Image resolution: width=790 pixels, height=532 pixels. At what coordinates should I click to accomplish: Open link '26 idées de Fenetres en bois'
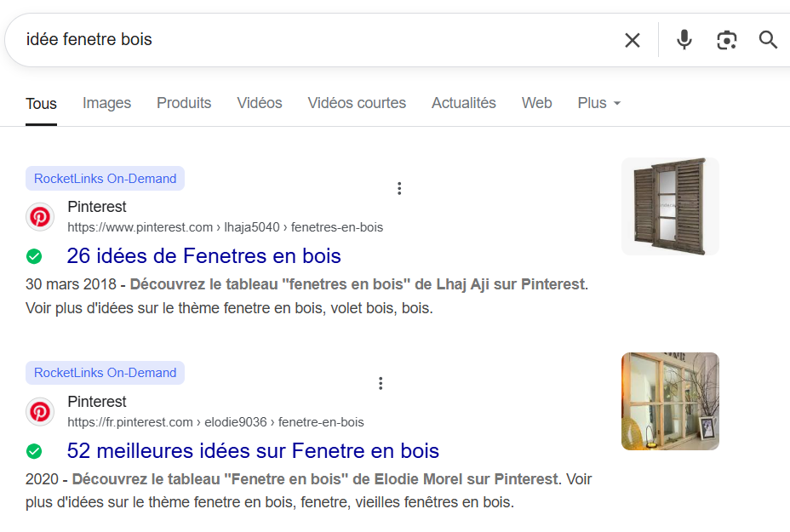(204, 256)
